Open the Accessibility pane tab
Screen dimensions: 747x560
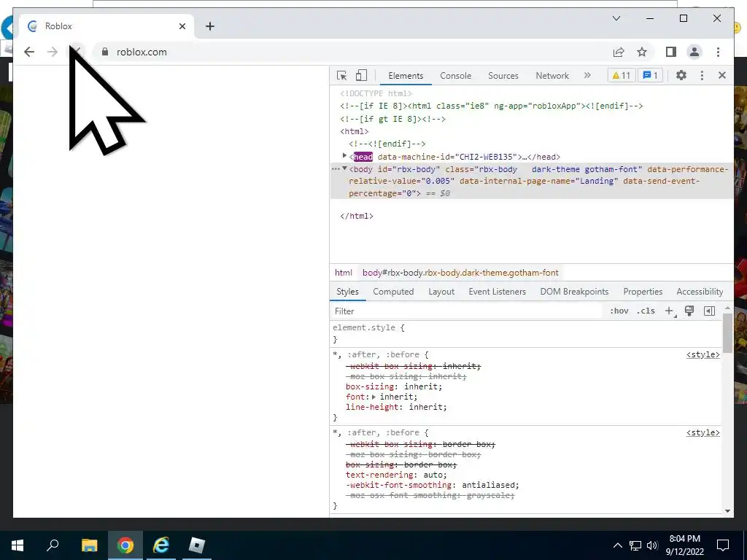(x=700, y=292)
